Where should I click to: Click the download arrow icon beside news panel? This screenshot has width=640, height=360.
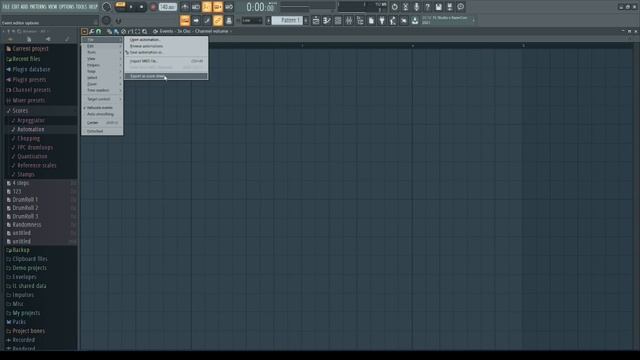pyautogui.click(x=415, y=20)
